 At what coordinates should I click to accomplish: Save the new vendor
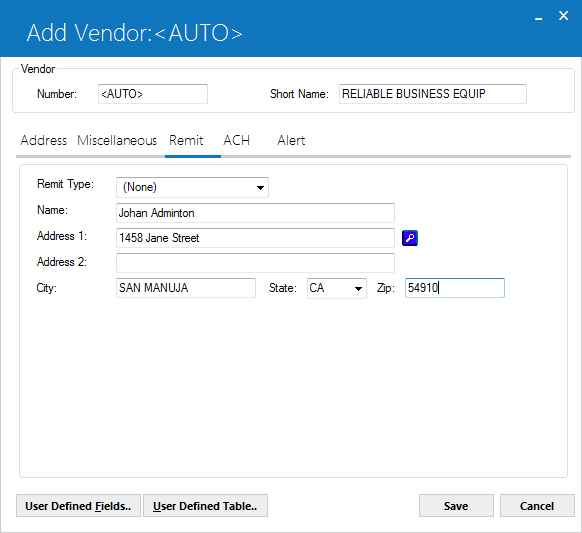pos(456,506)
